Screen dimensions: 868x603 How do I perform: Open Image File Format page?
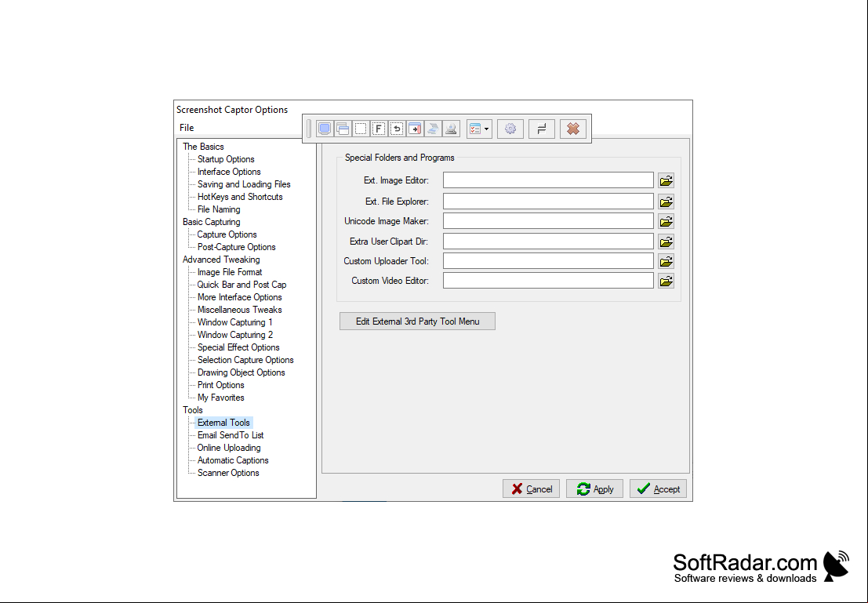[230, 272]
